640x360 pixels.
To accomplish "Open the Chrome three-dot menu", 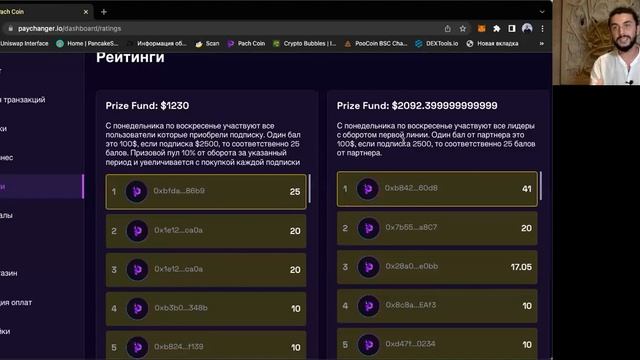I will click(542, 29).
